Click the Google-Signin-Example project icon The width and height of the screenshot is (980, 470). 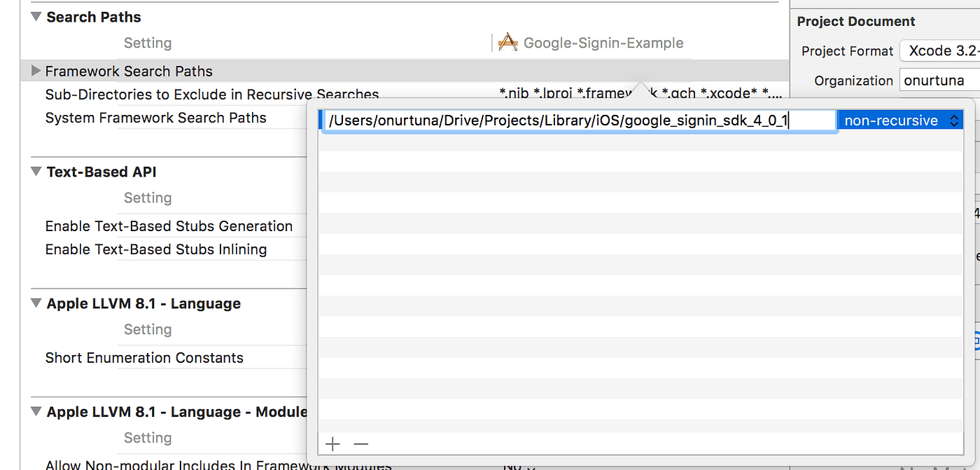coord(507,43)
